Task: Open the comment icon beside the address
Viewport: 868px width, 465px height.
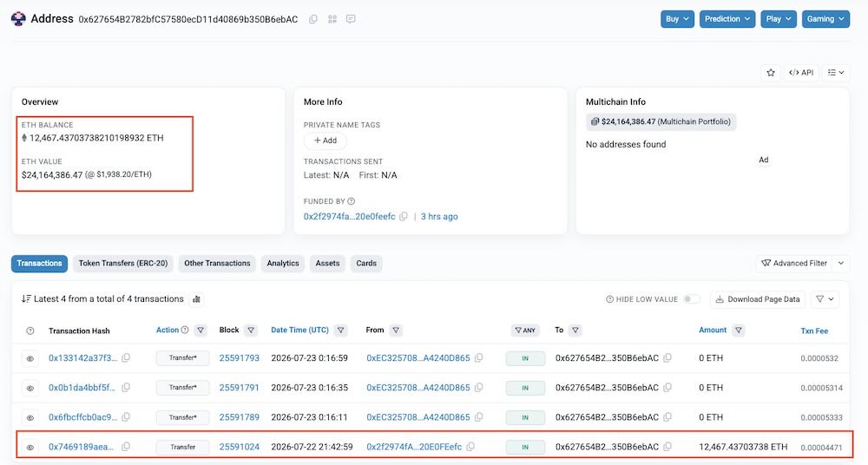Action: click(351, 19)
